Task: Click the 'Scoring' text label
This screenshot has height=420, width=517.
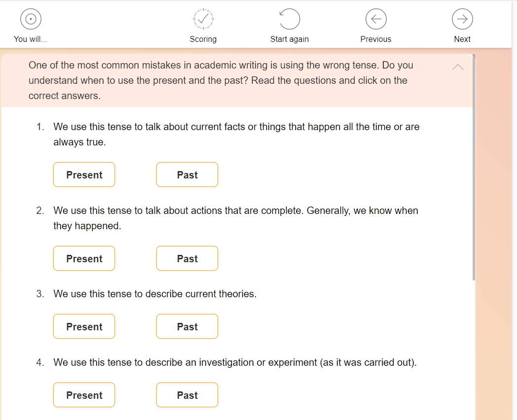Action: 203,39
